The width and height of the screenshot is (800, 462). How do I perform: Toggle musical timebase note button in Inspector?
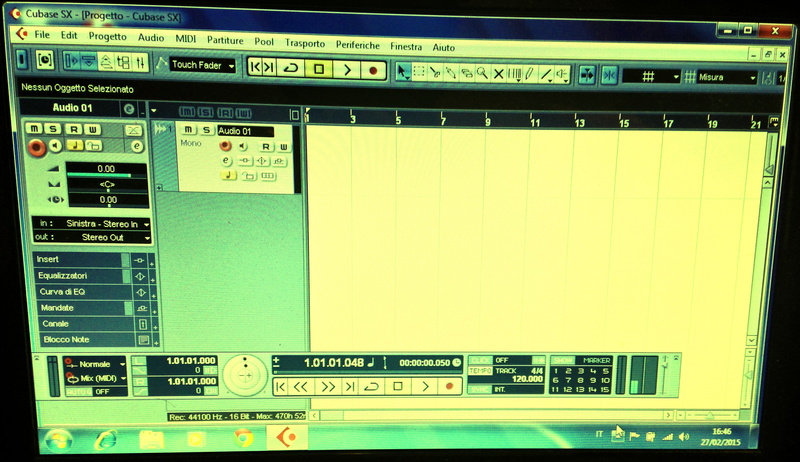click(x=74, y=145)
